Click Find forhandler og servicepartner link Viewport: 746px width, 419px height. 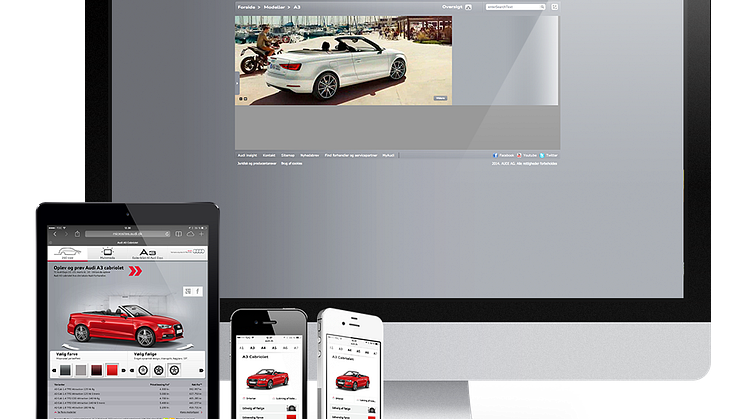click(x=352, y=156)
